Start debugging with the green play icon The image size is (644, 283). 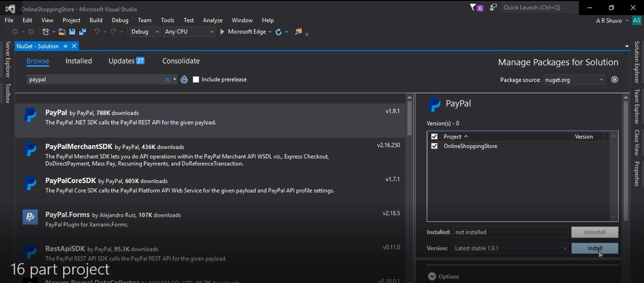[x=222, y=32]
